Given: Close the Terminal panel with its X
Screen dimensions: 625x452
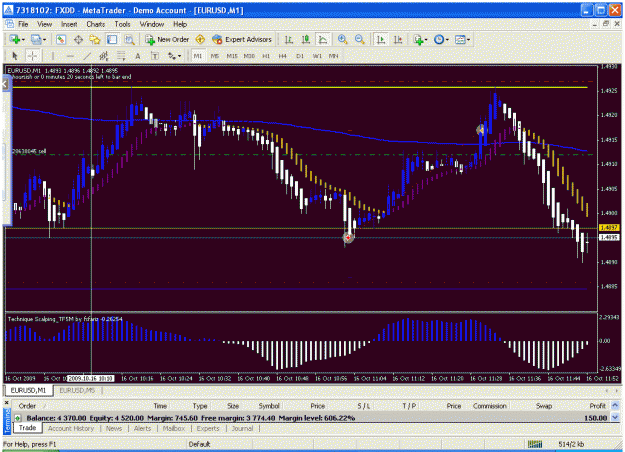Looking at the screenshot, I should [6, 403].
